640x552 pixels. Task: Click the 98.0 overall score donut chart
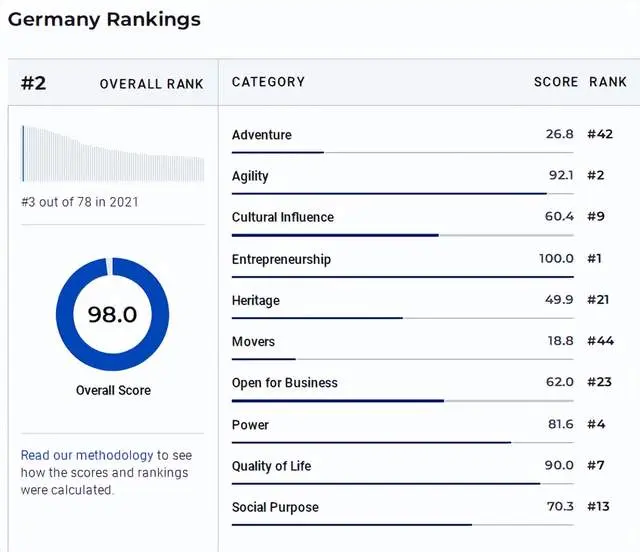[112, 314]
